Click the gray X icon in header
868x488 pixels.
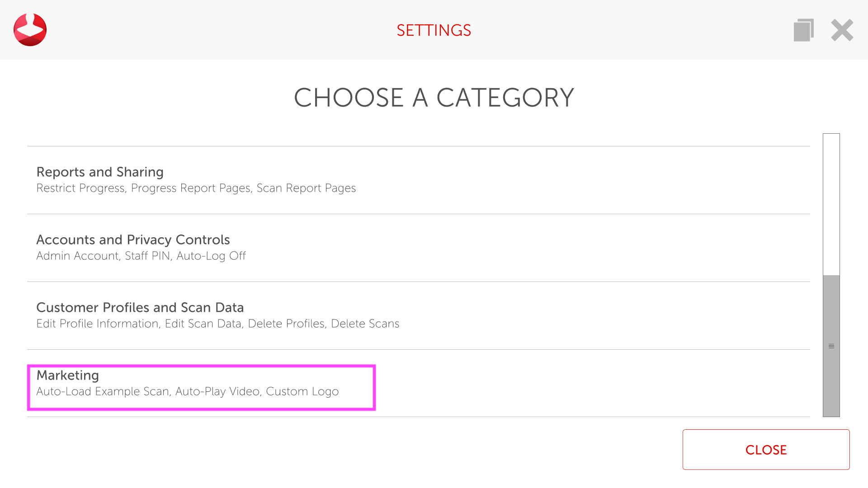(842, 30)
